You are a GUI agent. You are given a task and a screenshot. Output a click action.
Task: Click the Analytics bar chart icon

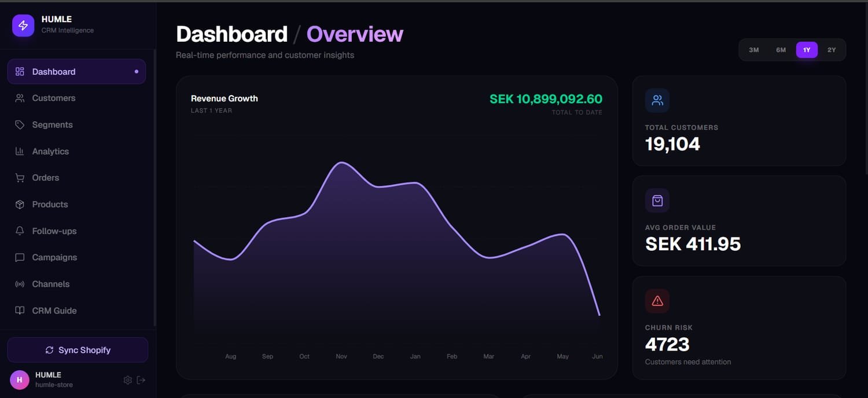click(x=20, y=151)
